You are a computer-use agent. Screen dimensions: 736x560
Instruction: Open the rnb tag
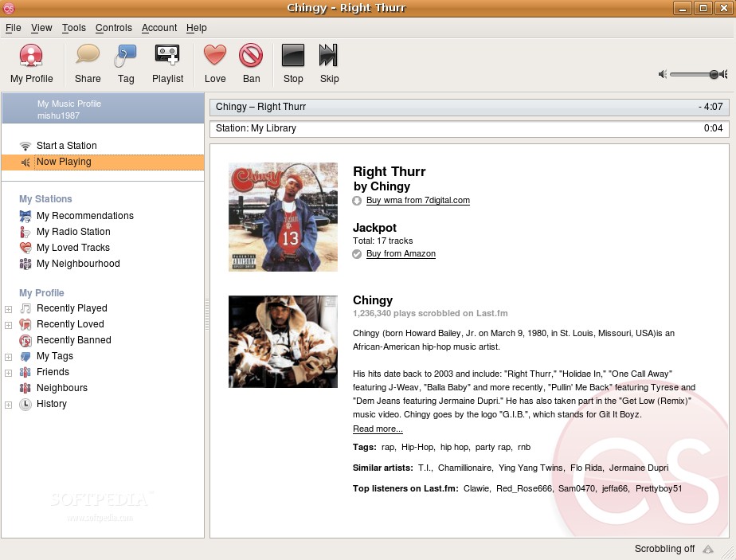524,447
